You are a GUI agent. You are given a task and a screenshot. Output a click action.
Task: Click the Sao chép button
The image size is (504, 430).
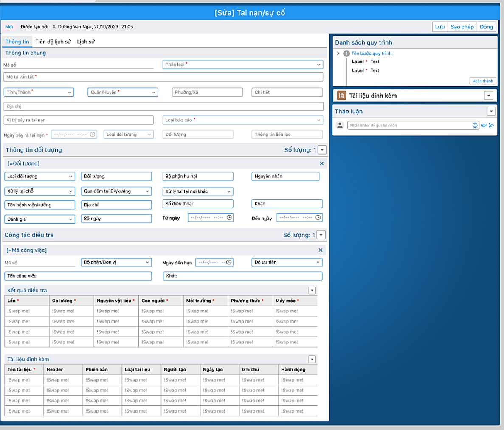point(462,27)
